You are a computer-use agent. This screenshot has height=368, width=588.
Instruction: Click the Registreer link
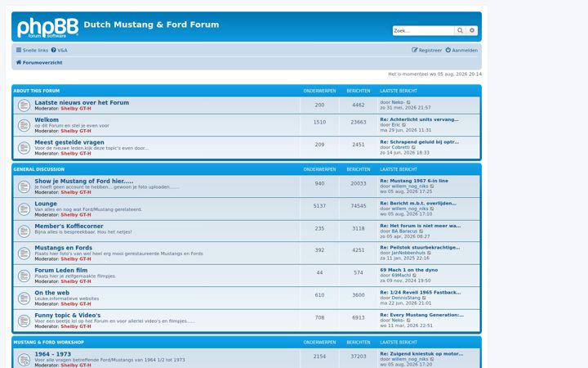tap(427, 50)
